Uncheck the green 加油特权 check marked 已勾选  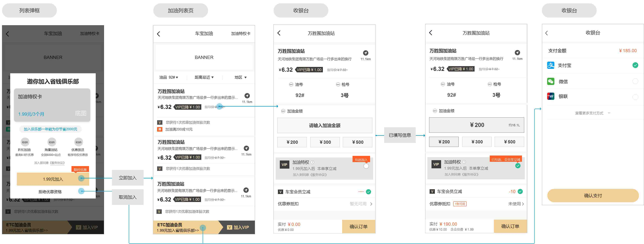pyautogui.click(x=518, y=166)
